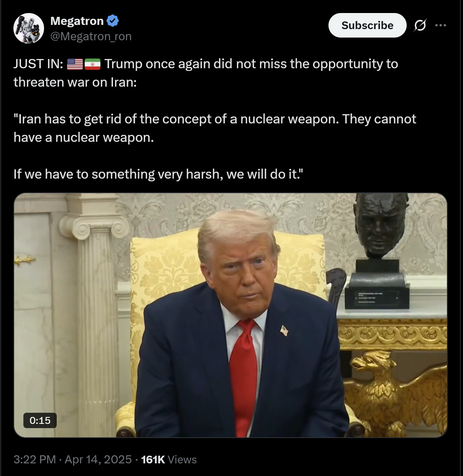The height and width of the screenshot is (476, 463).
Task: Play the embedded Oval Office video
Action: (x=231, y=315)
